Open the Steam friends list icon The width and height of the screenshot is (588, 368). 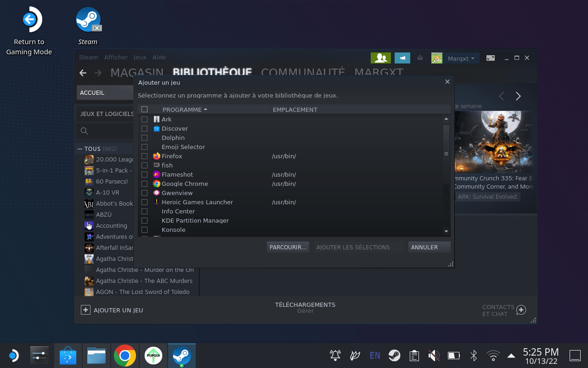pos(380,58)
